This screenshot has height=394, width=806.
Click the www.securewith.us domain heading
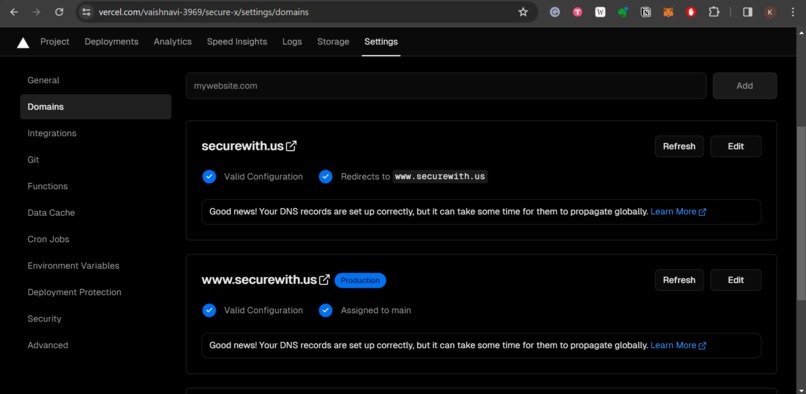click(x=259, y=280)
